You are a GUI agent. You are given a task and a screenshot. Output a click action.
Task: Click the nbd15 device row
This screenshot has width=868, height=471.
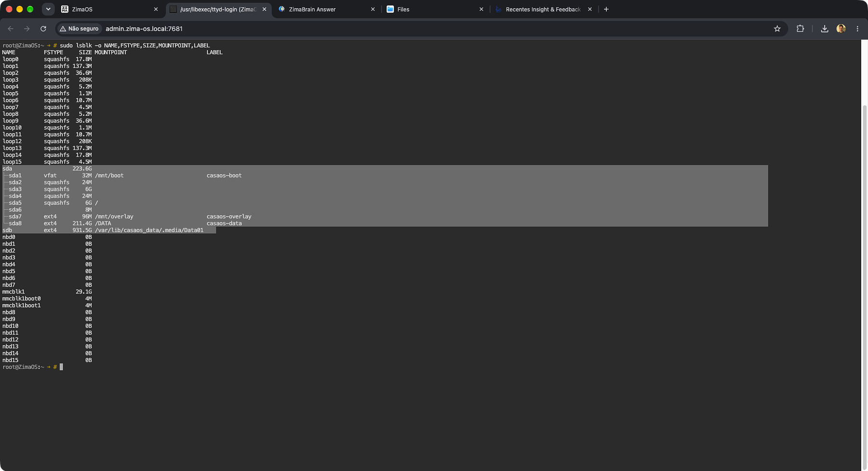47,360
